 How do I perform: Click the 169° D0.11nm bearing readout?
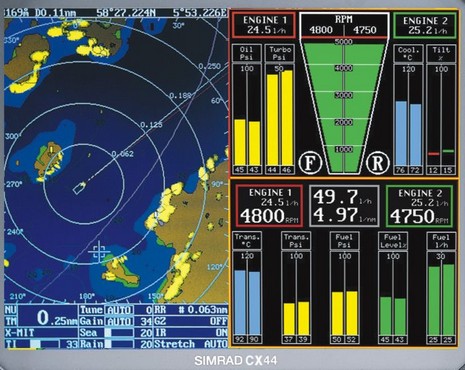click(x=39, y=13)
